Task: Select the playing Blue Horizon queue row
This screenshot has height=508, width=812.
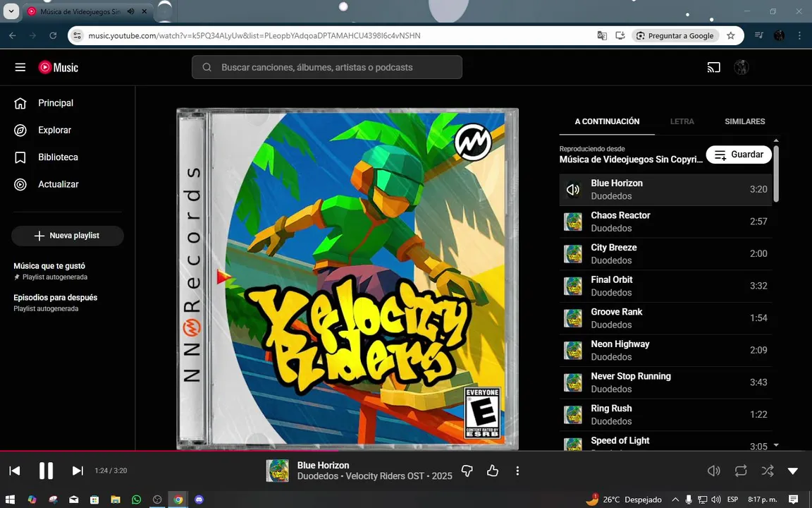Action: pyautogui.click(x=665, y=190)
